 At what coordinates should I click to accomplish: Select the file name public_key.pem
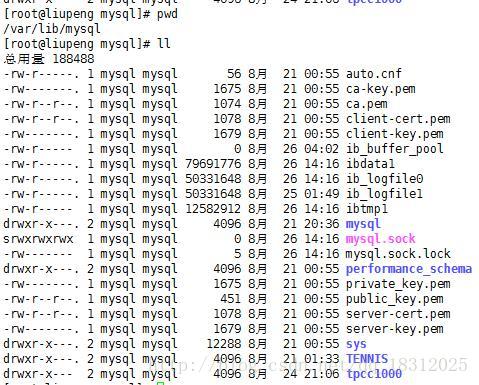(395, 299)
